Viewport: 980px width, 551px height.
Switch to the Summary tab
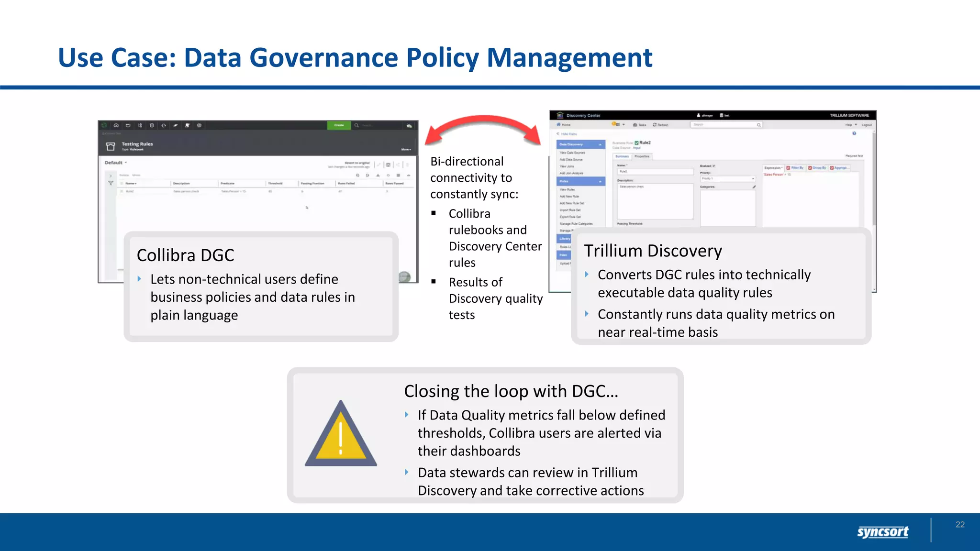tap(622, 156)
